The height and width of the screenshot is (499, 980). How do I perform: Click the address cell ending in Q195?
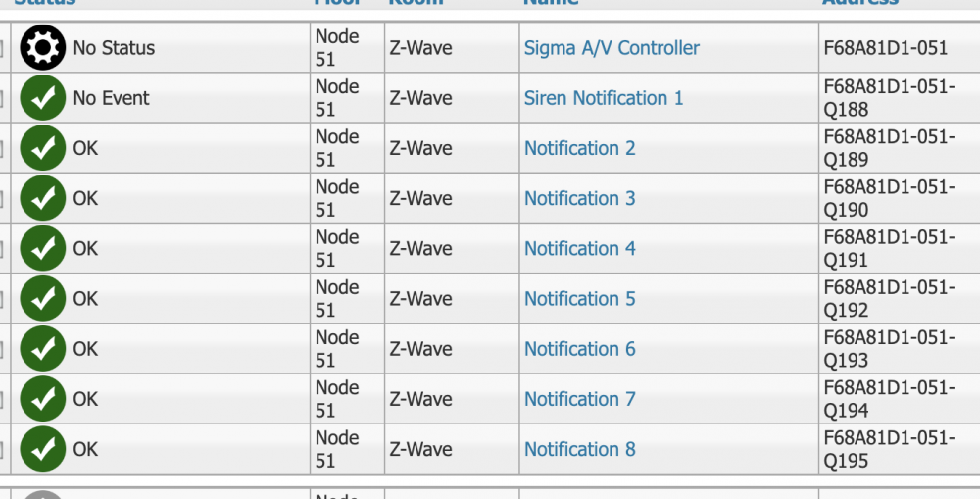click(889, 449)
